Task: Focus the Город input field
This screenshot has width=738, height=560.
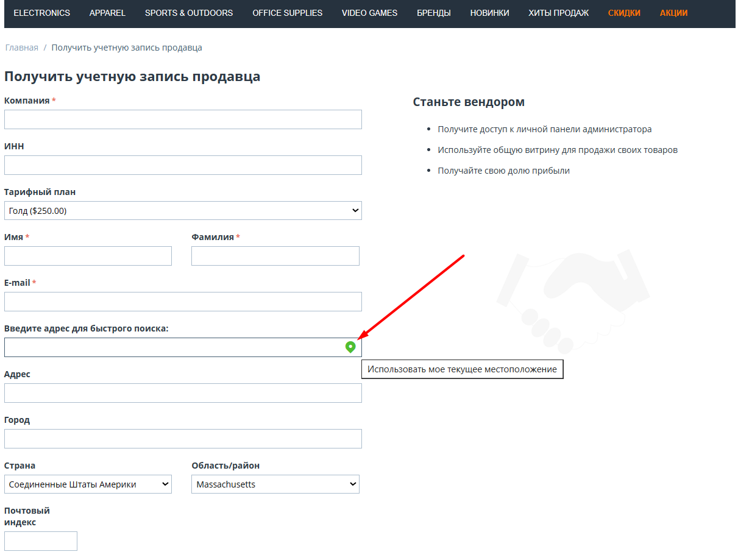Action: click(x=183, y=439)
